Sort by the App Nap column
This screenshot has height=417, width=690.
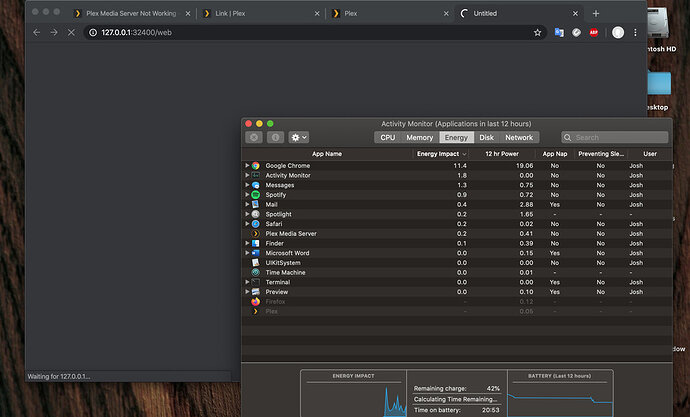tap(554, 154)
